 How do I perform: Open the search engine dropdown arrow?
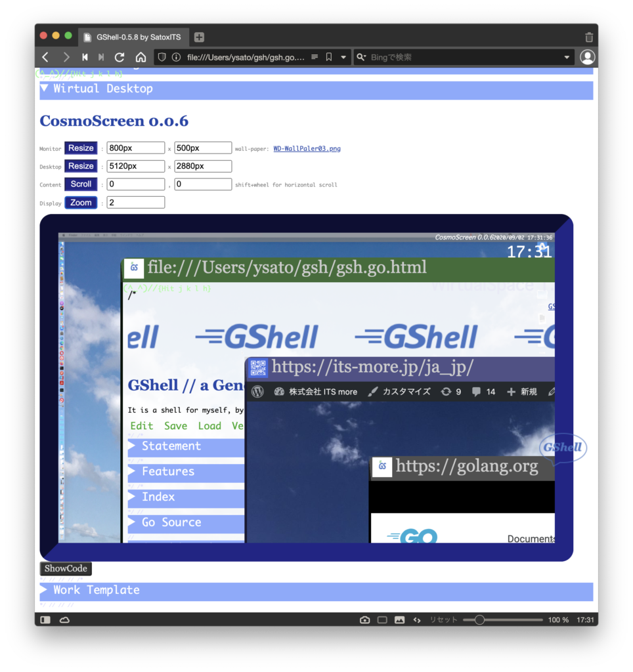(567, 57)
